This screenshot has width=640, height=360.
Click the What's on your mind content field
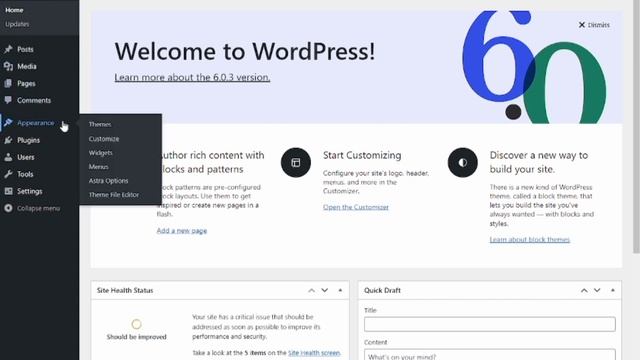click(490, 354)
